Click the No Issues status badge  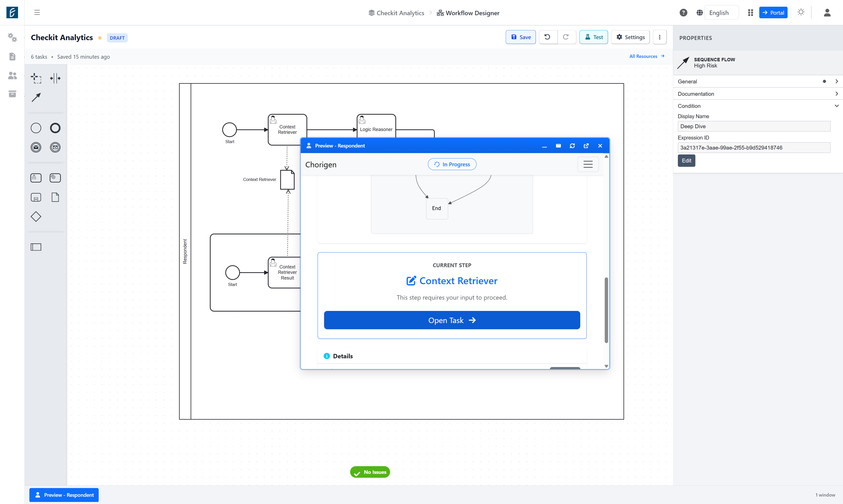click(370, 472)
